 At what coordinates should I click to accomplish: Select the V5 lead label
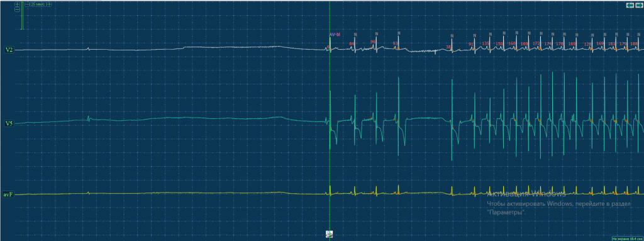pyautogui.click(x=9, y=123)
